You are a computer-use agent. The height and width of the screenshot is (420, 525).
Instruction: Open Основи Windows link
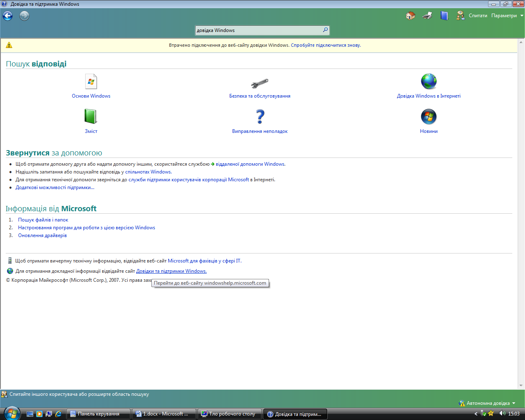(x=91, y=96)
